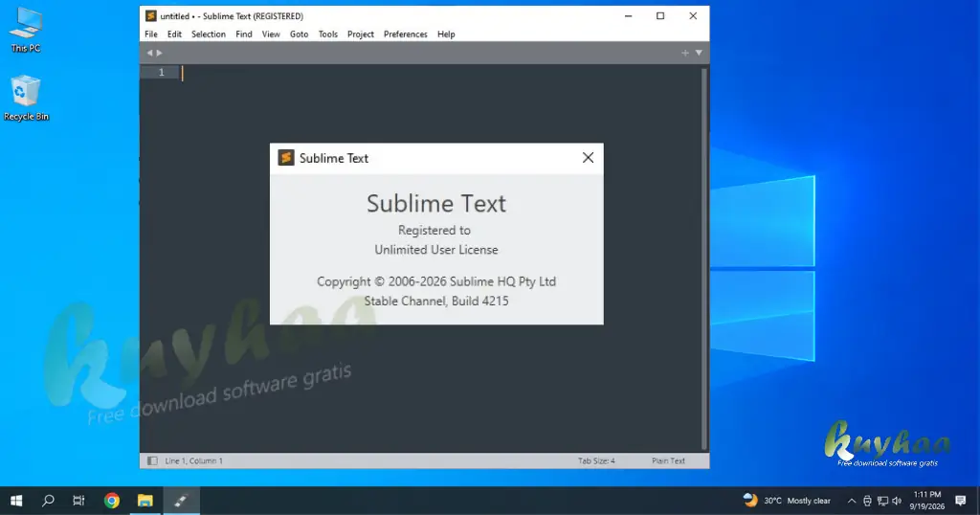The width and height of the screenshot is (980, 515).
Task: Click the editor vertical scrollbar
Action: click(704, 258)
